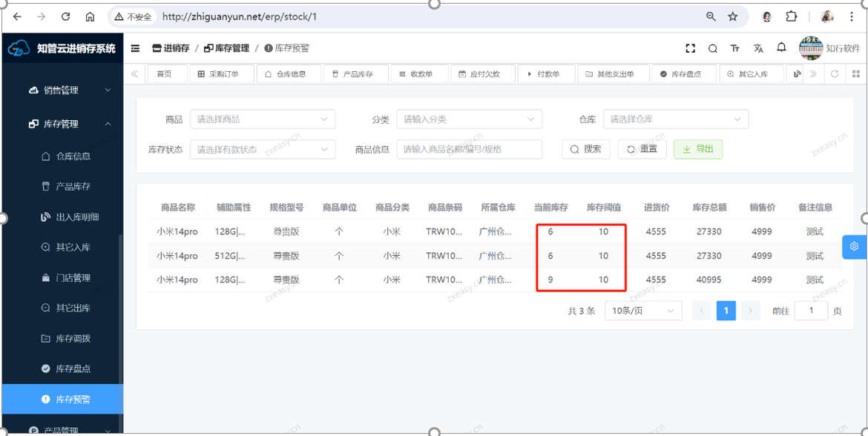Click the pagination next-page arrow
Image resolution: width=868 pixels, height=436 pixels.
point(750,311)
